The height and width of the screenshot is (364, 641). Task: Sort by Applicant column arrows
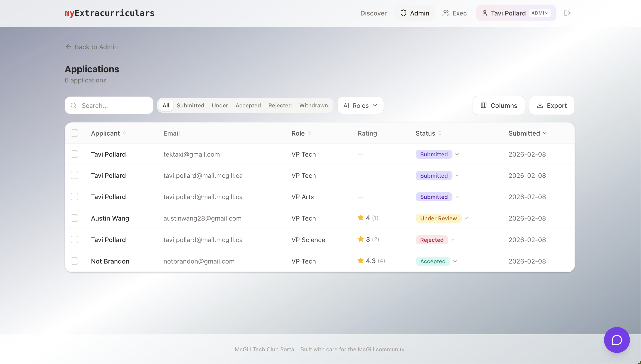pyautogui.click(x=125, y=133)
